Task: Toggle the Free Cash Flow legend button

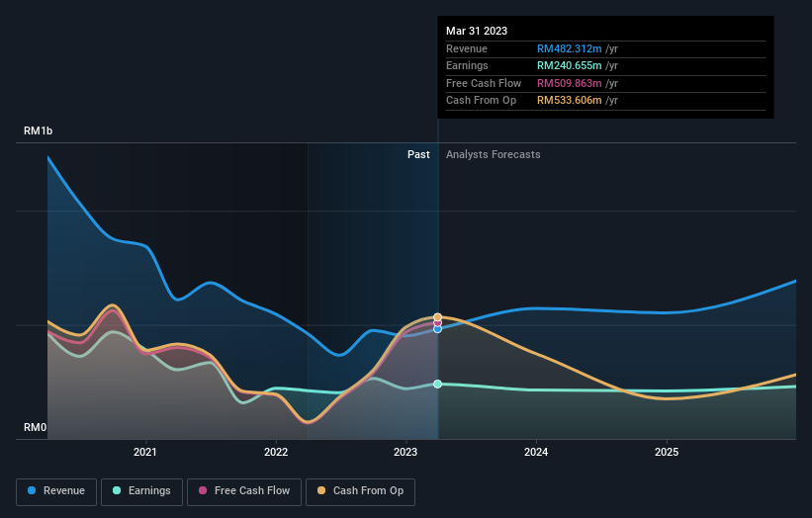Action: point(244,491)
